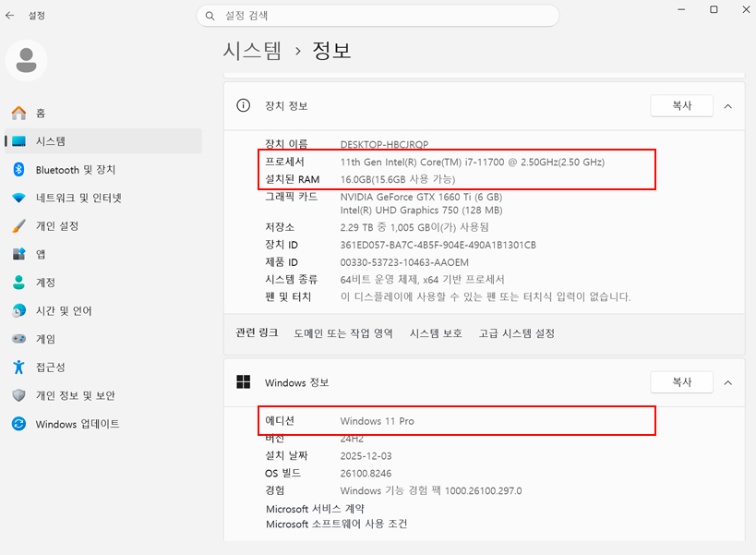Click 시스템 in the breadcrumb
The width and height of the screenshot is (756, 555).
(252, 50)
